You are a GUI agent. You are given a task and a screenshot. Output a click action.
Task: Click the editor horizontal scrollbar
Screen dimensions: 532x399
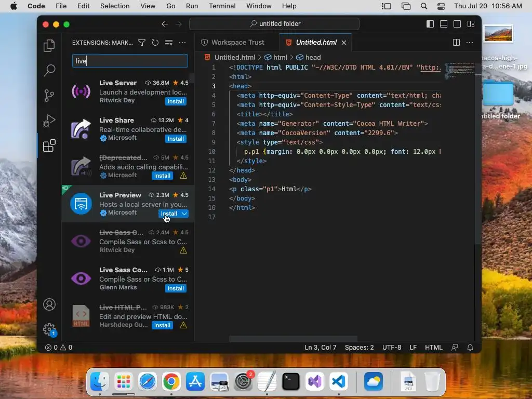coord(293,339)
